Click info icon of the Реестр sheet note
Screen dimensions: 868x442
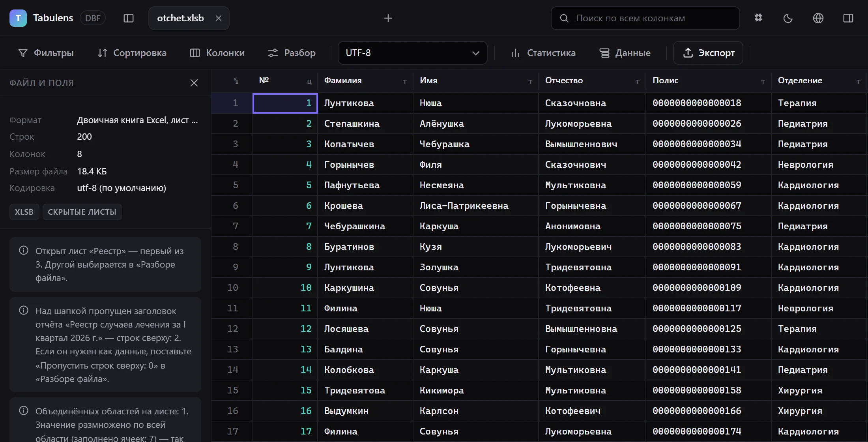click(24, 251)
